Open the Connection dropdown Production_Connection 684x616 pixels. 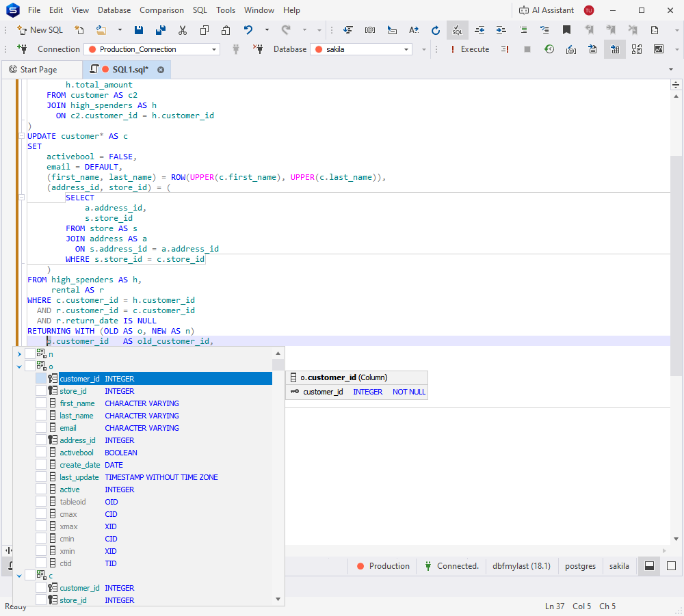pyautogui.click(x=152, y=49)
